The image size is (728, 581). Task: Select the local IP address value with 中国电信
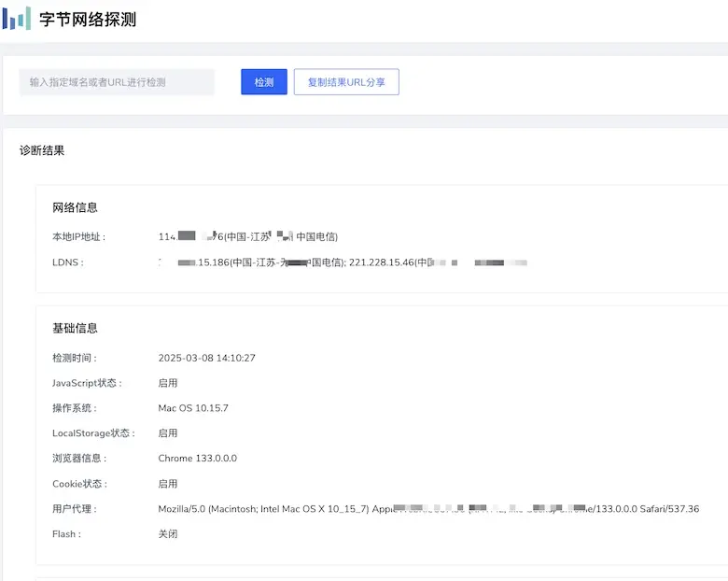click(248, 236)
